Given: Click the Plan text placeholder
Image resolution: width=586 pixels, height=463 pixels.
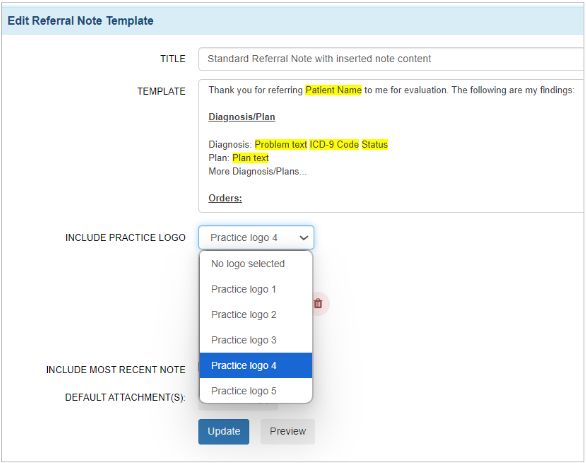Looking at the screenshot, I should pyautogui.click(x=250, y=158).
